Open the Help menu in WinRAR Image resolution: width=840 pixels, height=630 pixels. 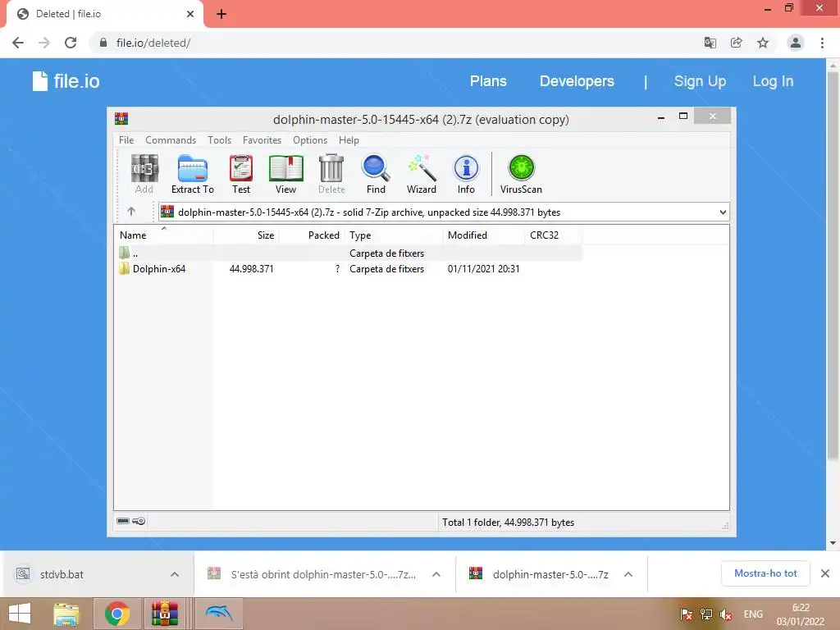pos(349,139)
